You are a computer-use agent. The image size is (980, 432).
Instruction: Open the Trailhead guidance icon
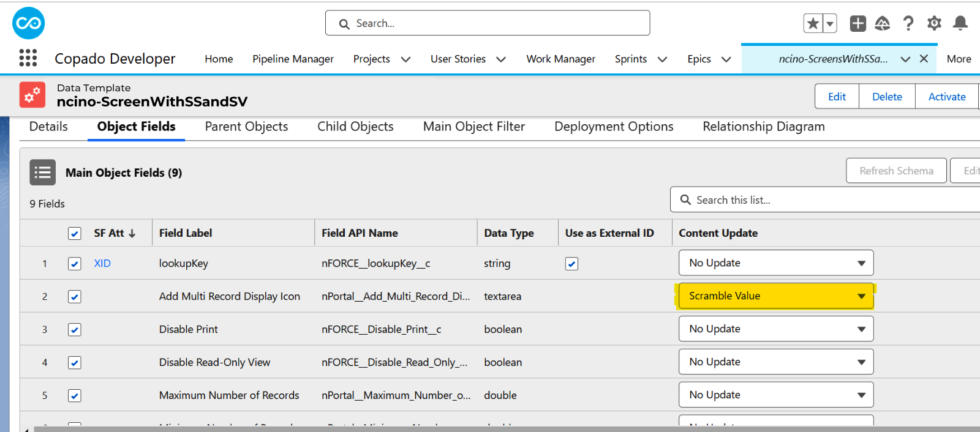[882, 23]
